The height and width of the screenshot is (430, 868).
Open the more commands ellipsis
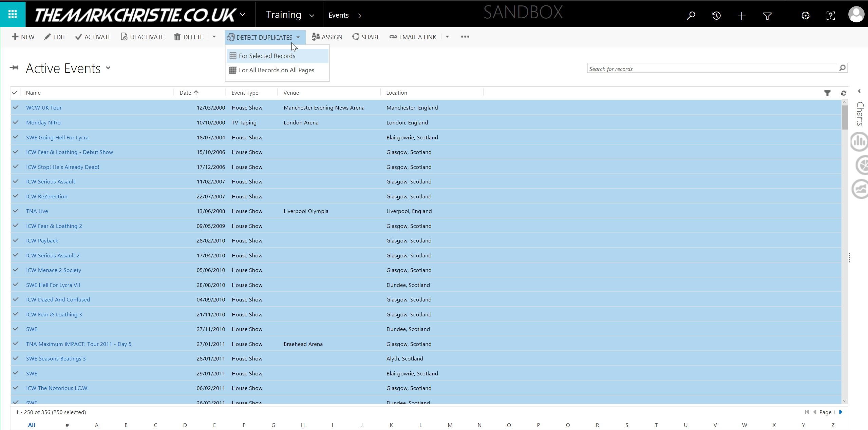coord(465,37)
